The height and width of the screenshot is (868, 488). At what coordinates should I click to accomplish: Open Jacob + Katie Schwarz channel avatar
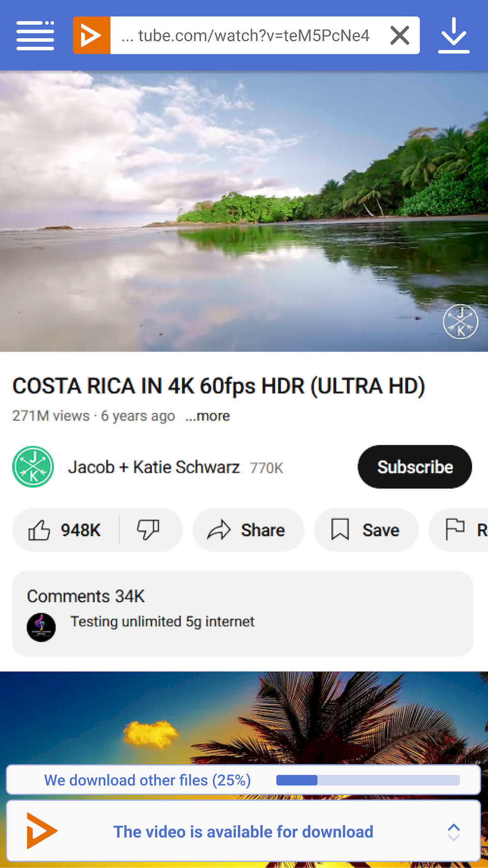33,467
